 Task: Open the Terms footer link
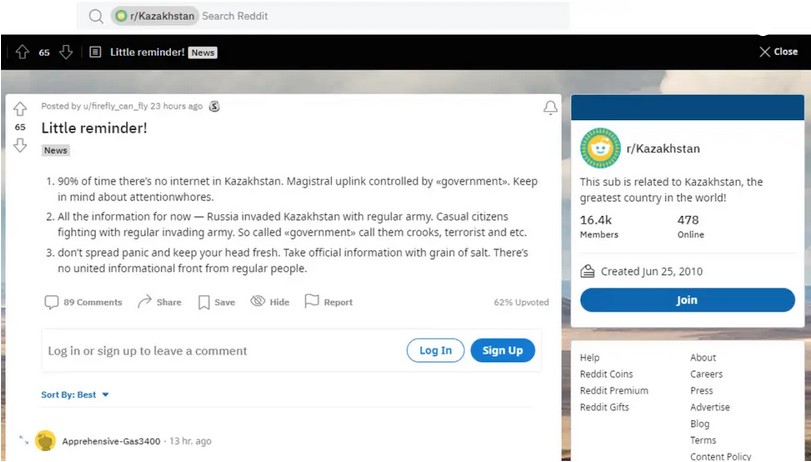click(703, 440)
